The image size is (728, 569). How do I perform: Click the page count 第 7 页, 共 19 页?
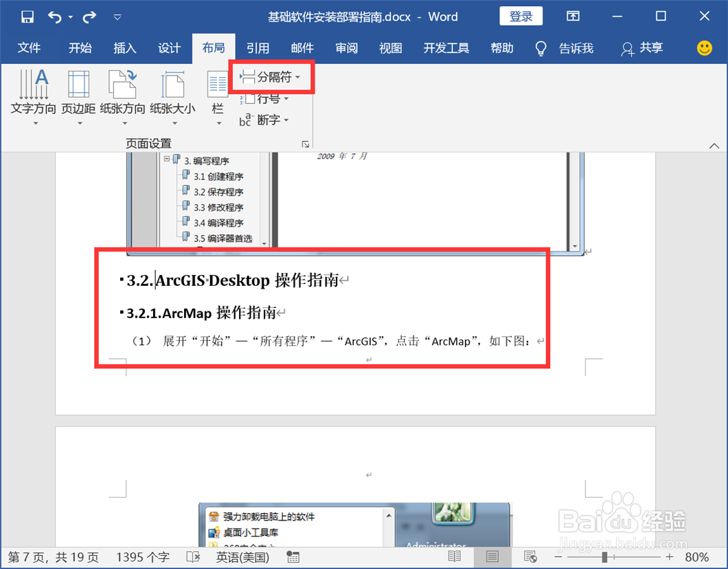54,557
